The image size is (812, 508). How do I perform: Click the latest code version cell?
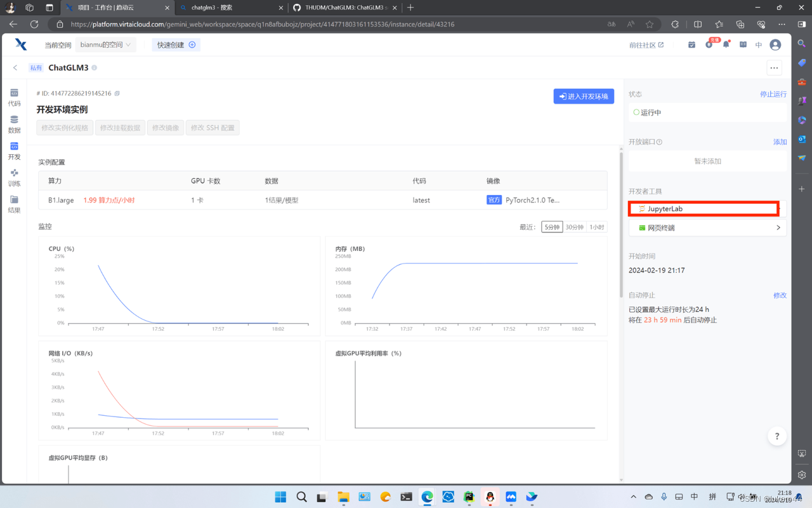click(421, 200)
